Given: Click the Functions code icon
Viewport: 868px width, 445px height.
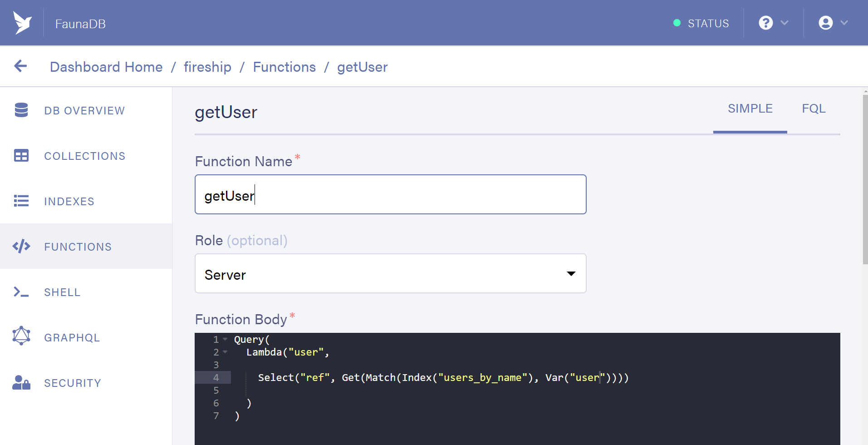Looking at the screenshot, I should click(x=21, y=247).
